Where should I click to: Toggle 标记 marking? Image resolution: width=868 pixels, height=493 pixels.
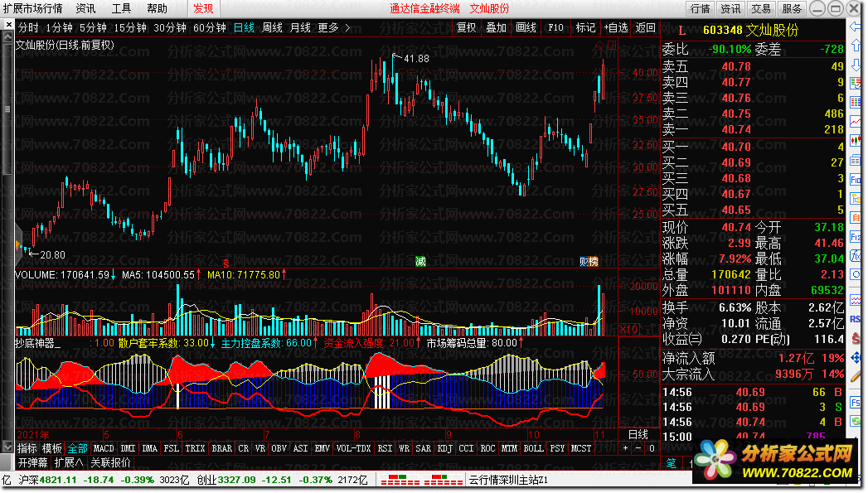pyautogui.click(x=585, y=27)
